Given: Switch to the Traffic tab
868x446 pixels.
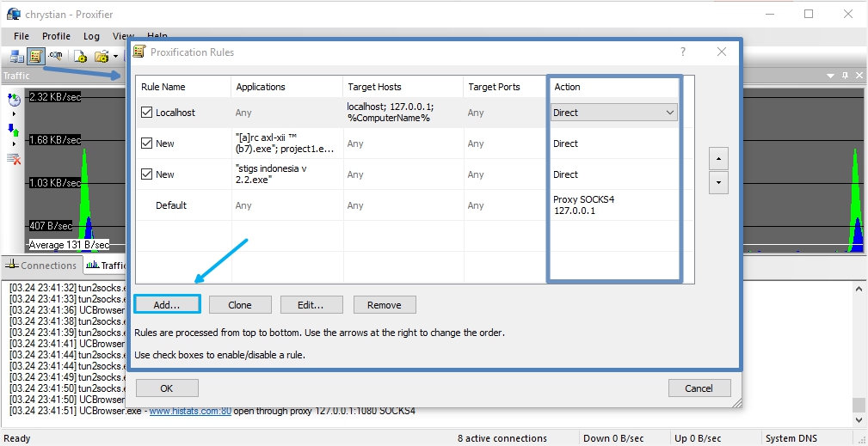Looking at the screenshot, I should click(107, 266).
